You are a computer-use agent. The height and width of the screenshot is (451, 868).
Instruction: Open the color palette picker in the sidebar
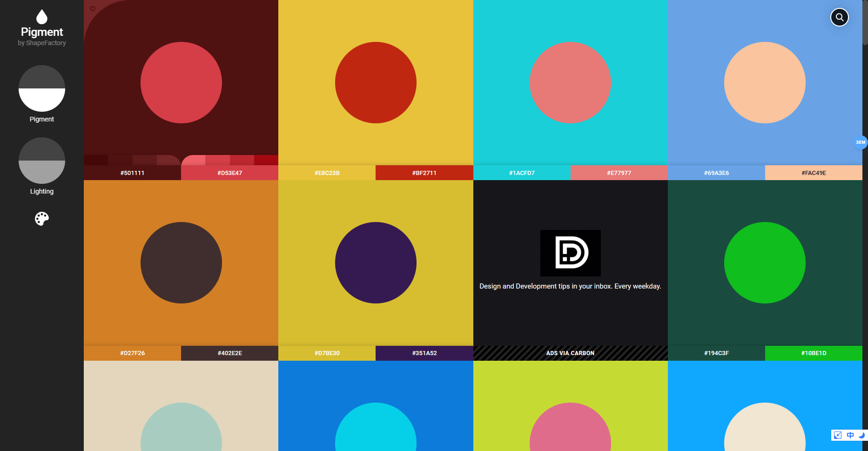[x=41, y=219]
